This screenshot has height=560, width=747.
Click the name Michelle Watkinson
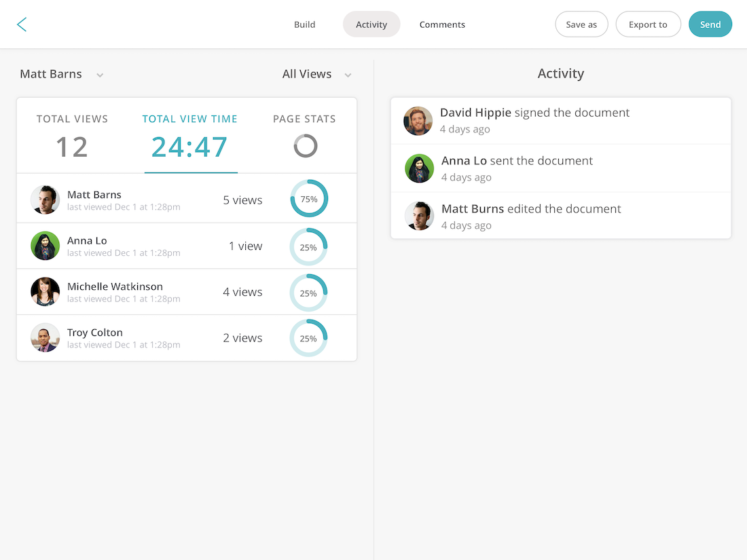(115, 286)
